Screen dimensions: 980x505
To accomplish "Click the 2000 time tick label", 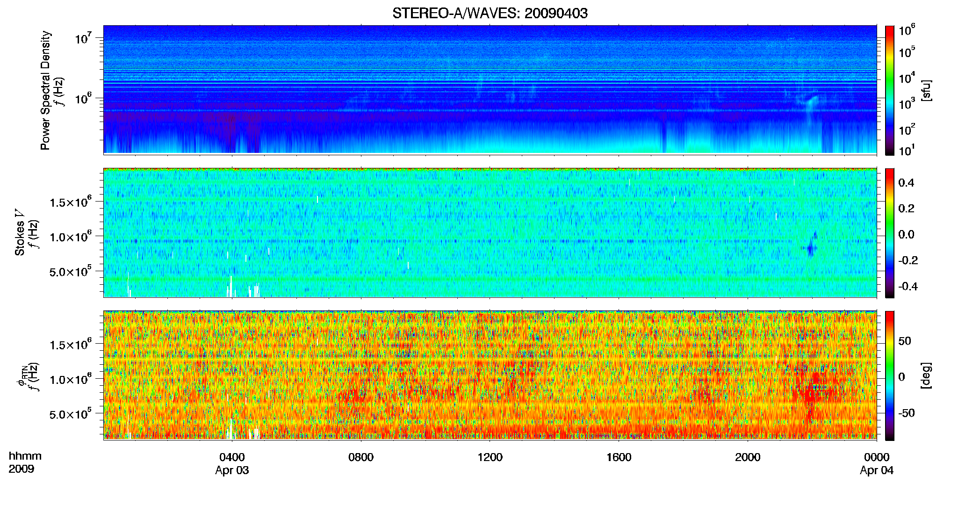I will point(748,457).
